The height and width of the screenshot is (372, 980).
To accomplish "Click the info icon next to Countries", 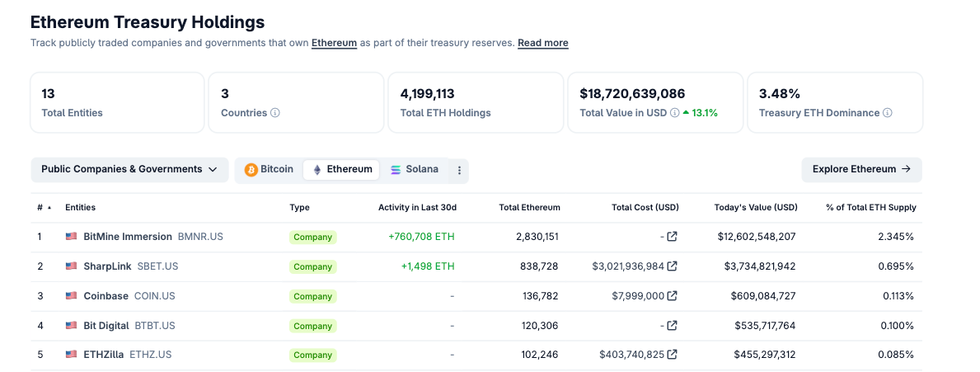I will [275, 113].
